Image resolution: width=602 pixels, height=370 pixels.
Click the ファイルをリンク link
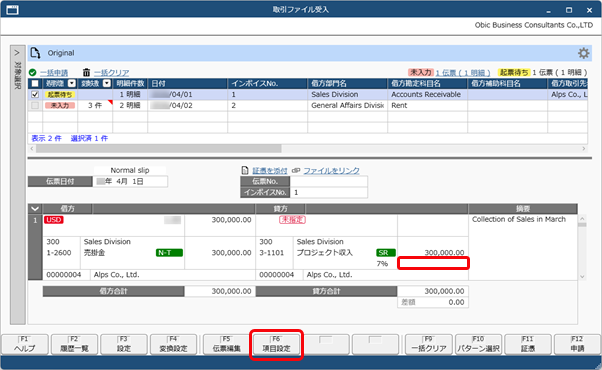pos(332,170)
